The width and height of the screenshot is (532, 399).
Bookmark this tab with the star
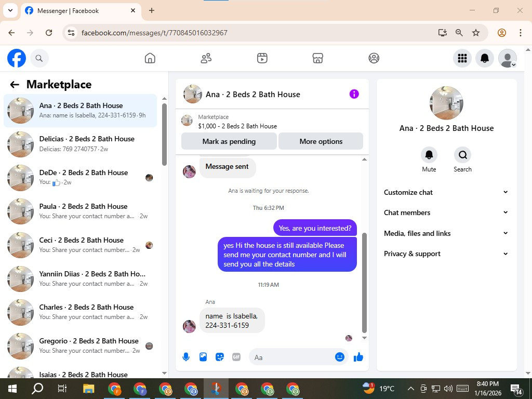(x=476, y=33)
